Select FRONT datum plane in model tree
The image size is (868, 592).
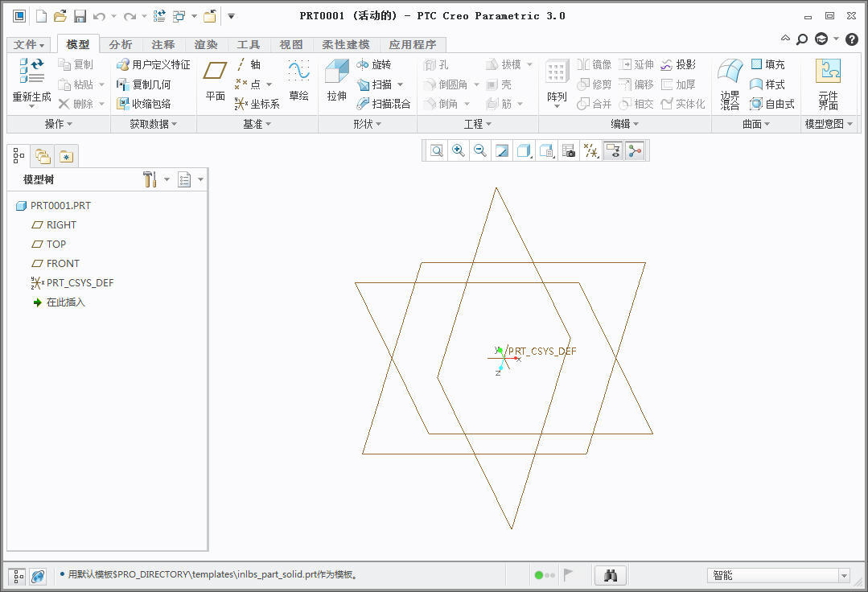(x=56, y=263)
